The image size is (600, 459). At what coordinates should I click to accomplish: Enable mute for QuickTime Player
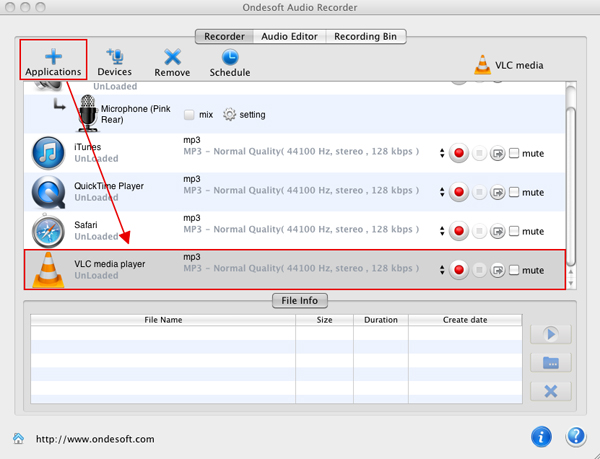click(514, 192)
